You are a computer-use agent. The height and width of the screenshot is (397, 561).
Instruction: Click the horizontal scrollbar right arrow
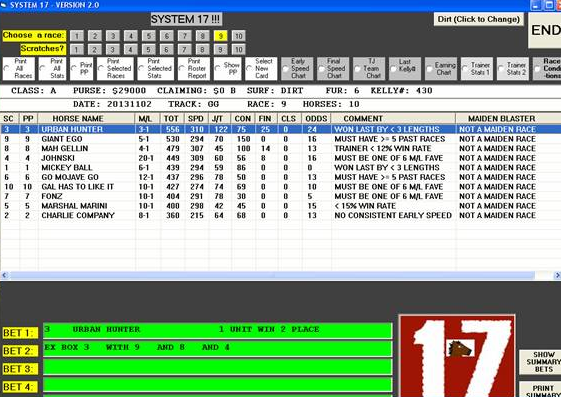(557, 275)
